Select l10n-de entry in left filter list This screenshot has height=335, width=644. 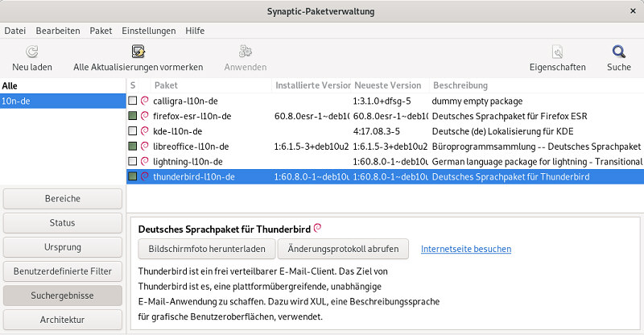[x=63, y=101]
